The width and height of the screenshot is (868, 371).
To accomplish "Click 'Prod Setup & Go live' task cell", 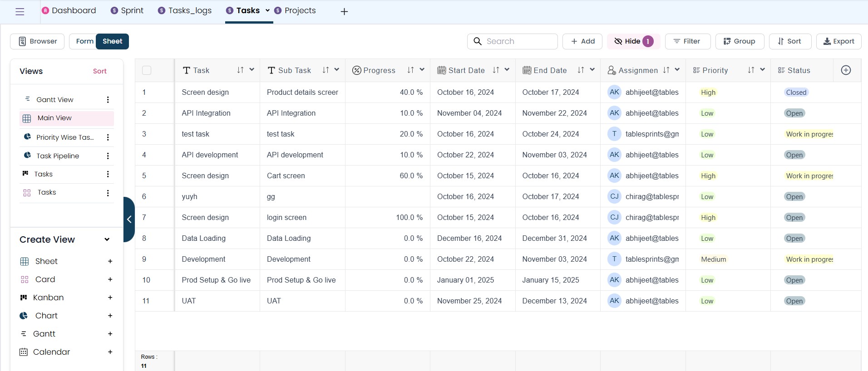I will click(217, 280).
